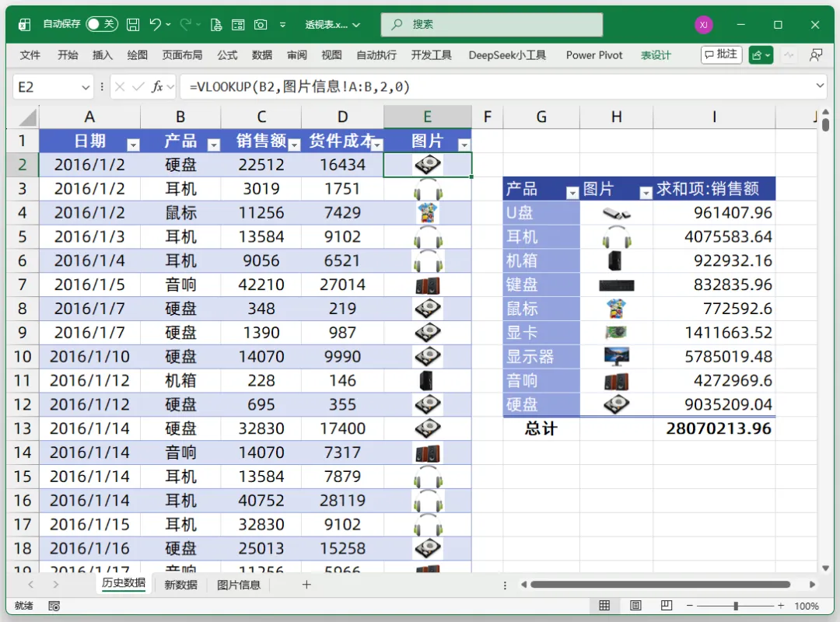The image size is (840, 622).
Task: Click the zoom slider handle
Action: coord(736,606)
